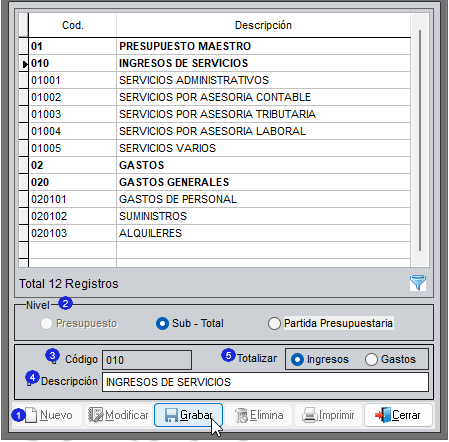Click the Imprimir printer button
The height and width of the screenshot is (442, 449).
[x=328, y=415]
